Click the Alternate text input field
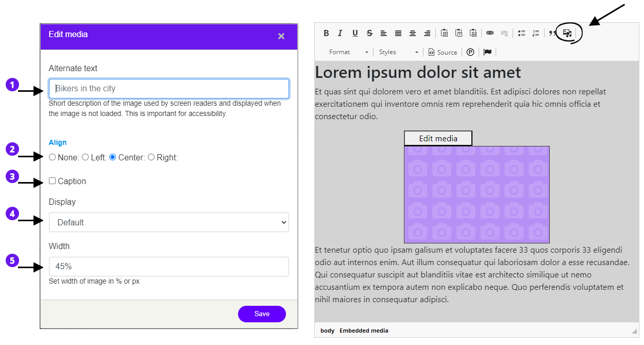Image resolution: width=644 pixels, height=345 pixels. 169,89
